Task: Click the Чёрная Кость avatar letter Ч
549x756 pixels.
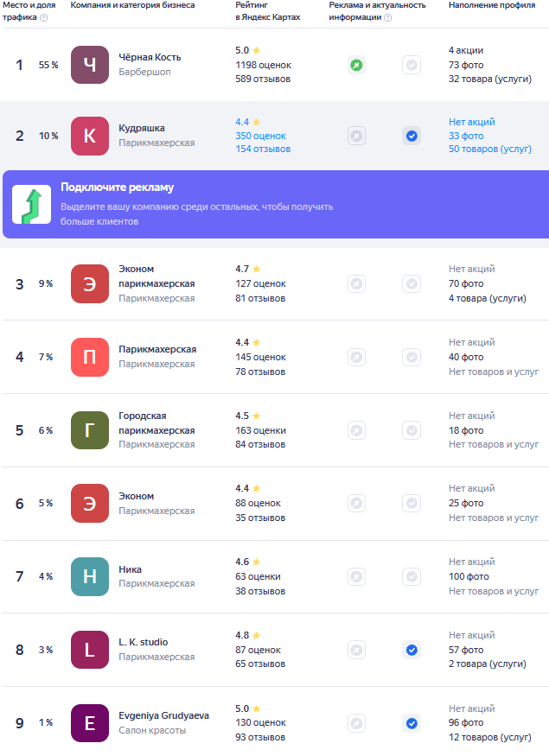Action: (x=90, y=65)
